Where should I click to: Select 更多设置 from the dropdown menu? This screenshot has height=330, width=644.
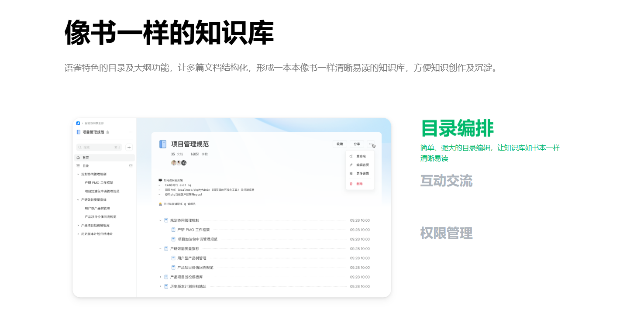click(x=362, y=173)
